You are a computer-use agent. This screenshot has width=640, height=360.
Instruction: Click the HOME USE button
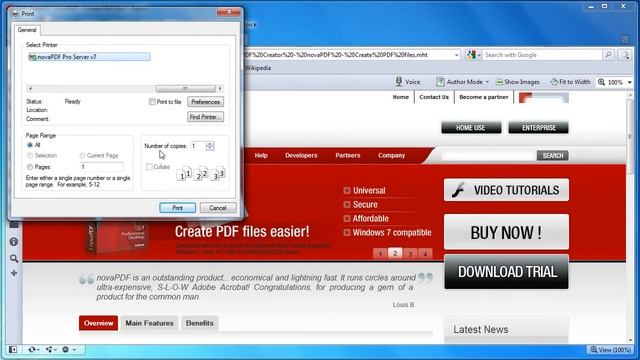471,128
